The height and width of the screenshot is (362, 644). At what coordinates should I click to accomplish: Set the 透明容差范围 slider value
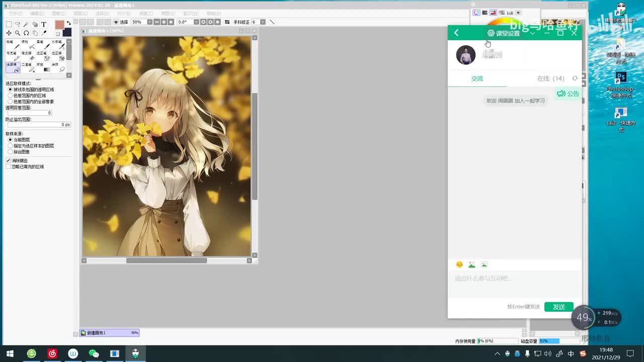(x=29, y=113)
